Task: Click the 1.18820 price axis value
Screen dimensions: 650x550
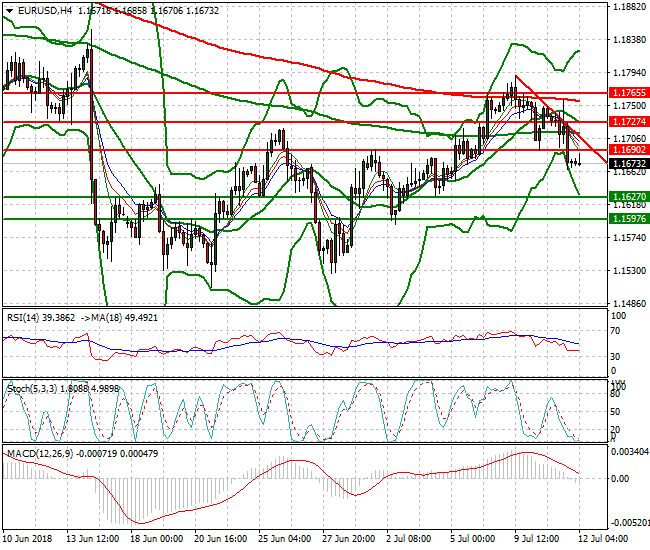Action: [629, 7]
